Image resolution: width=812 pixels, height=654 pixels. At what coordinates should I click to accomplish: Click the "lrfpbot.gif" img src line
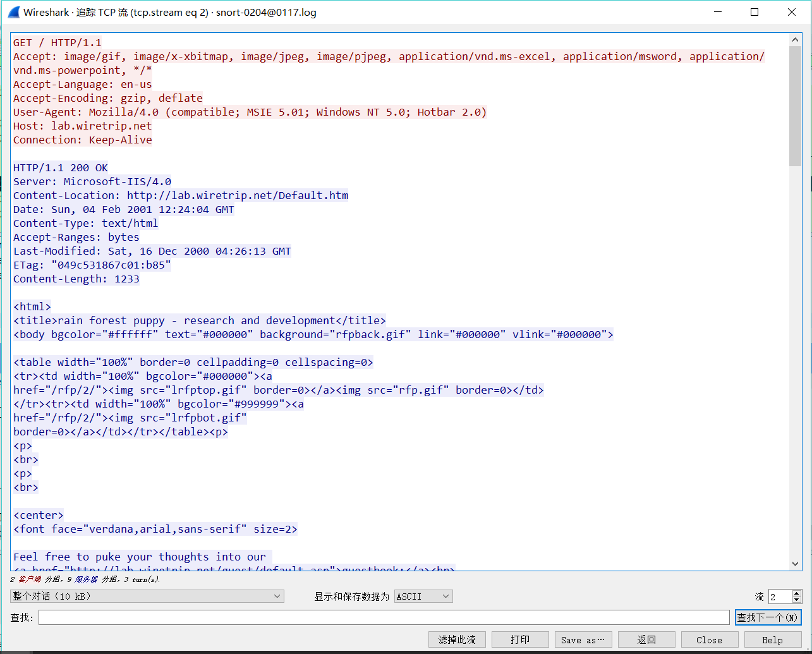[130, 418]
